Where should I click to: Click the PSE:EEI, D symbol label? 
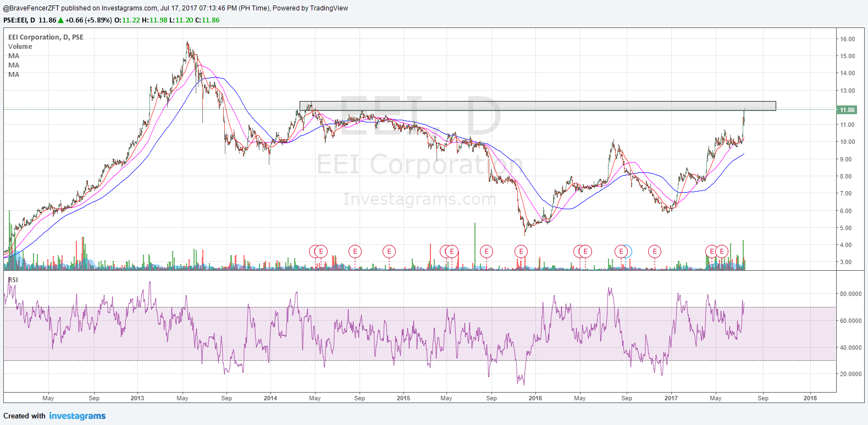19,20
